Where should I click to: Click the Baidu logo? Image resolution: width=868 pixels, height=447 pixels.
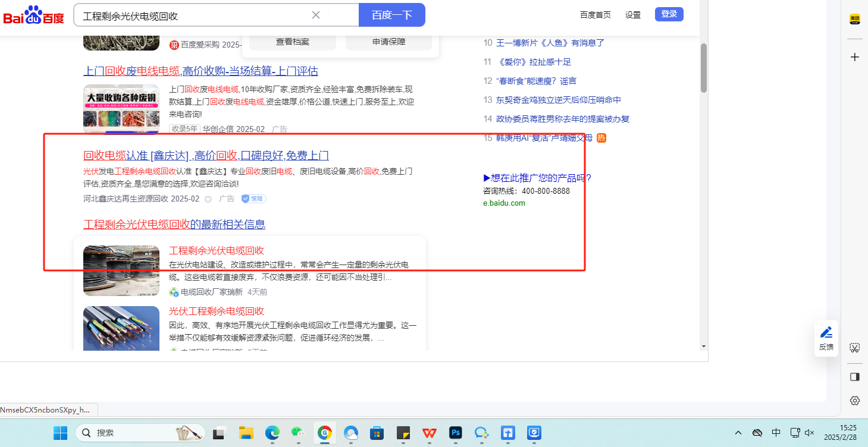pos(33,15)
